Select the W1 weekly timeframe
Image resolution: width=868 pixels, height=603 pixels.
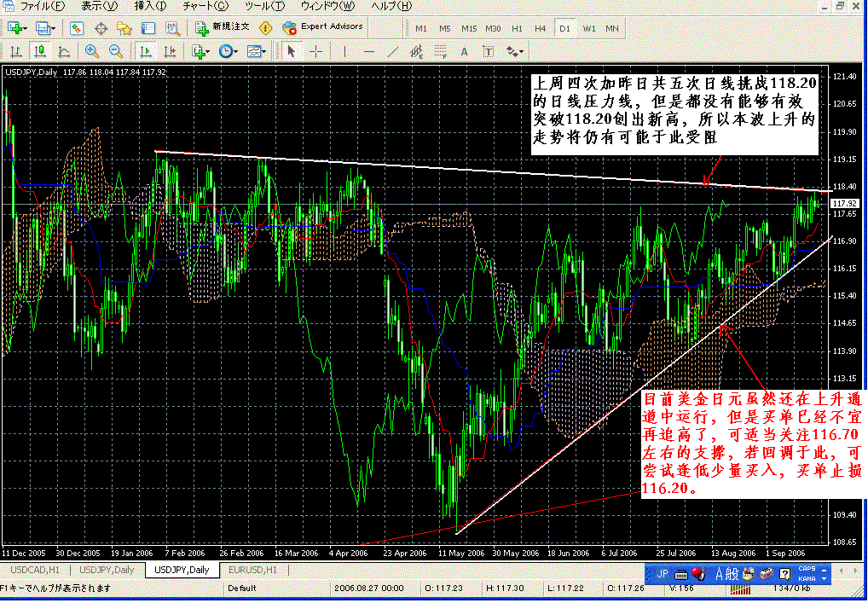tap(589, 28)
